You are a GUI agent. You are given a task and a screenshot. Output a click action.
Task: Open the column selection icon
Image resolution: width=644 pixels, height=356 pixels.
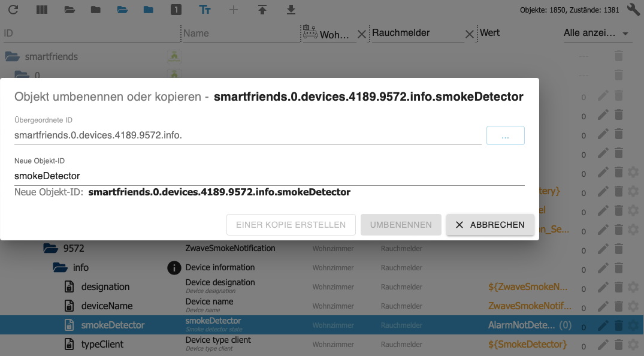pos(41,10)
